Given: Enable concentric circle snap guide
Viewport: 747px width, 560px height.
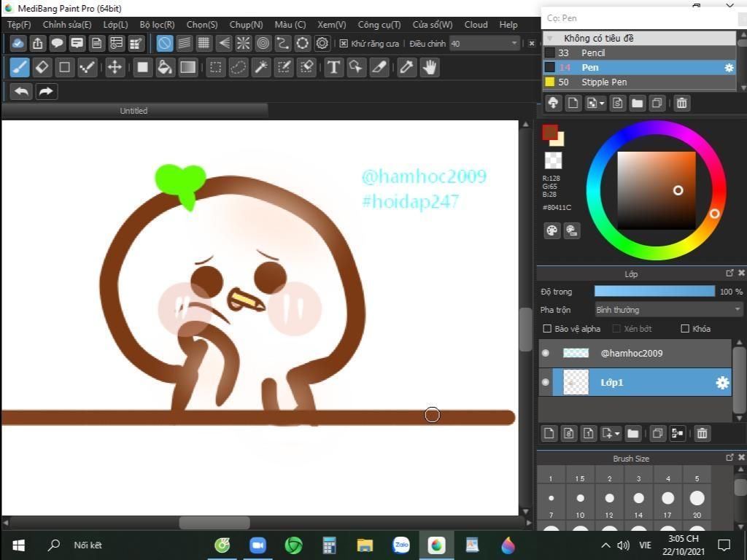Looking at the screenshot, I should pos(263,43).
